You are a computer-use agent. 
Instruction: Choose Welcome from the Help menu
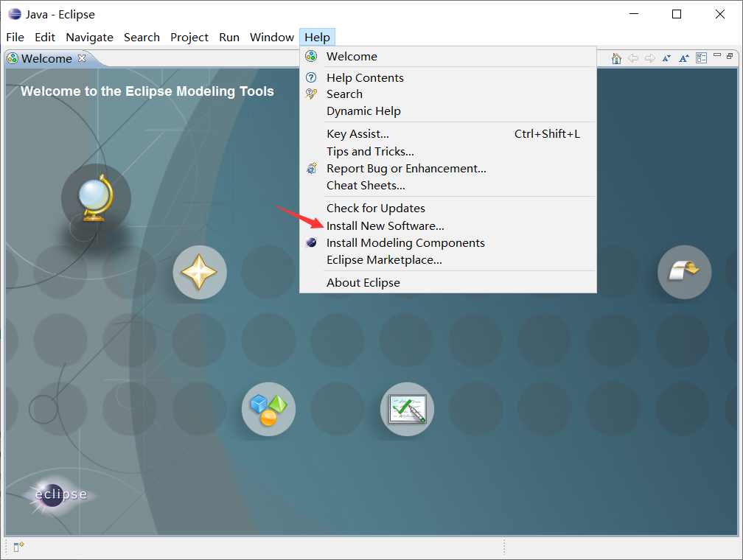point(448,57)
